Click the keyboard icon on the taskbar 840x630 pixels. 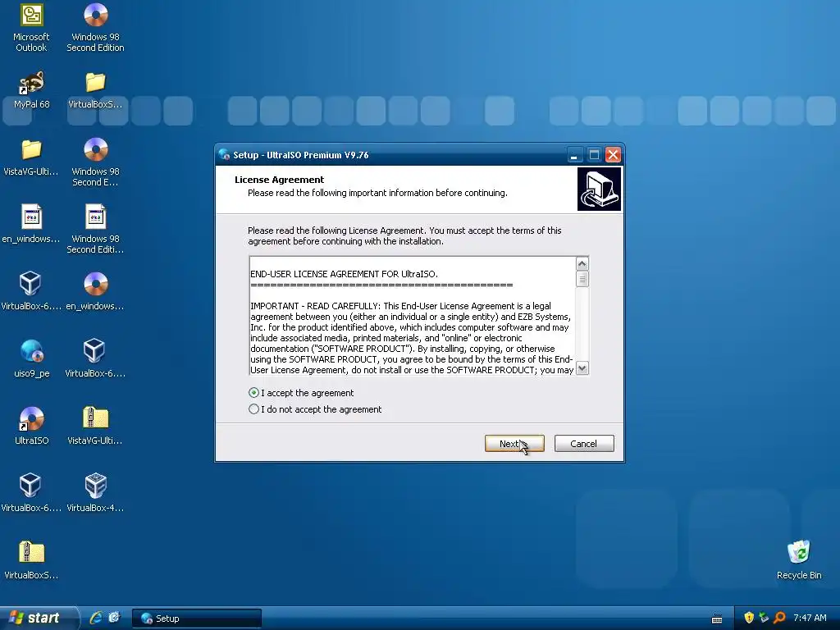[x=717, y=619]
